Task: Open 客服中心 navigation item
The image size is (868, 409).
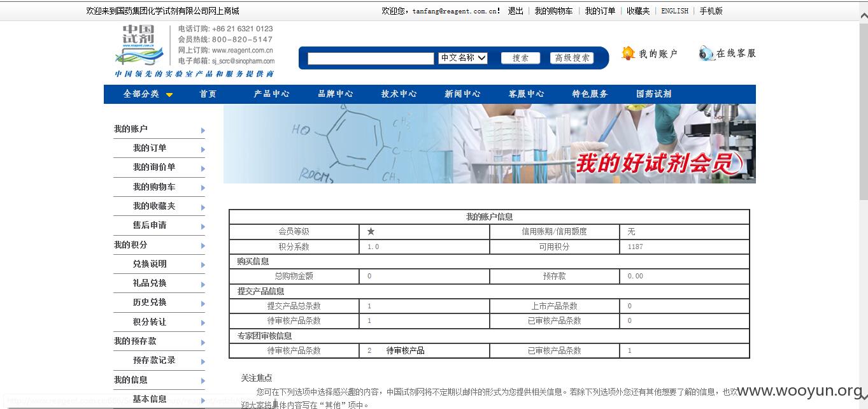Action: (x=527, y=94)
